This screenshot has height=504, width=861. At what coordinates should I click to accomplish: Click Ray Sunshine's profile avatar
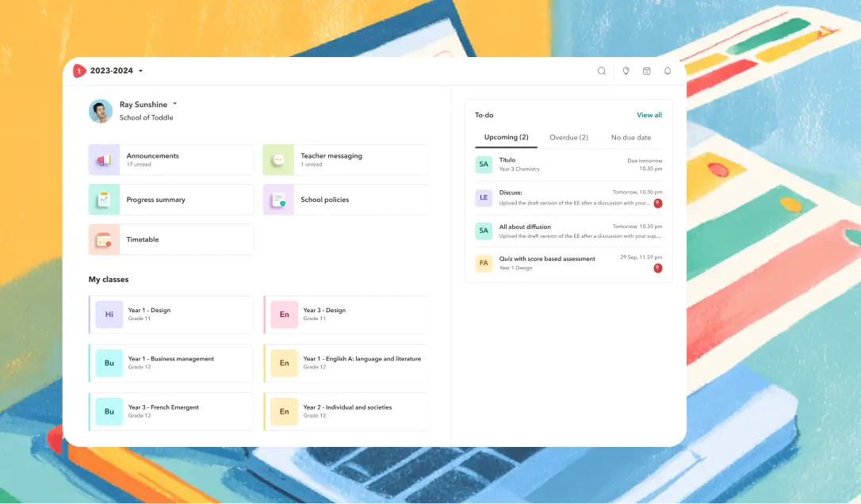tap(101, 111)
